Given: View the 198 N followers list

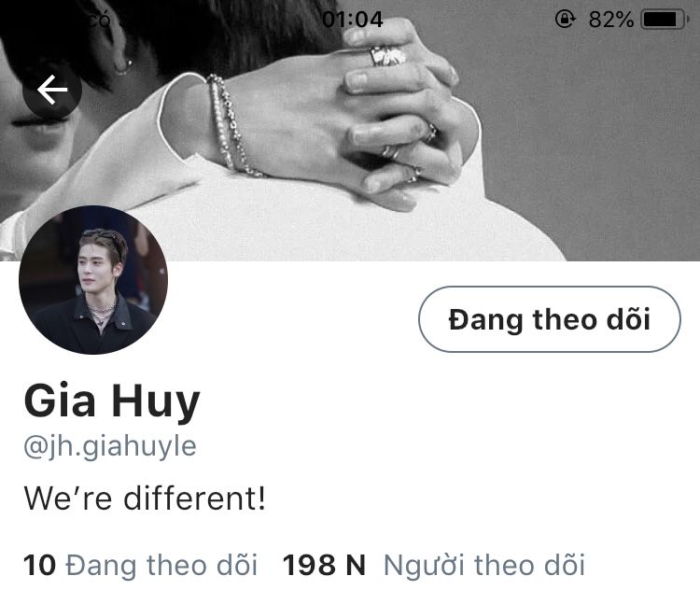Looking at the screenshot, I should tap(433, 565).
